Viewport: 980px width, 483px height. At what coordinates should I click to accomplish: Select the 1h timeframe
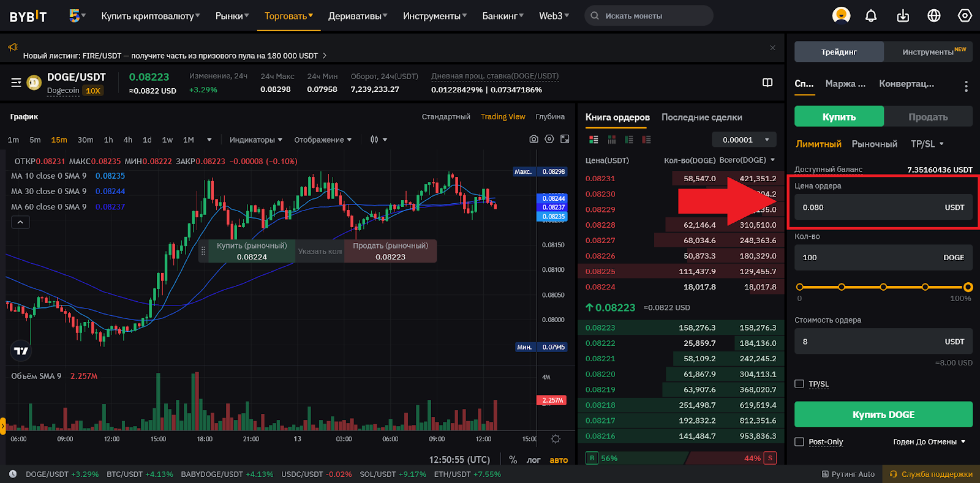tap(108, 140)
